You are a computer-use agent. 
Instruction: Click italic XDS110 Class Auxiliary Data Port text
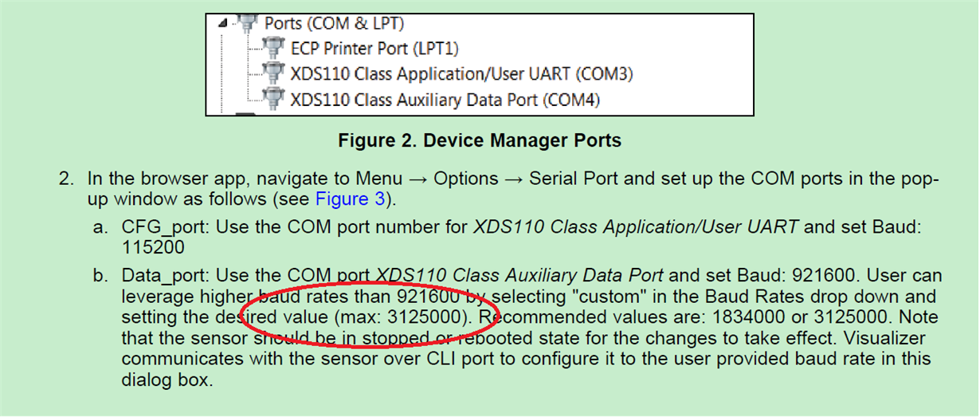(x=519, y=276)
